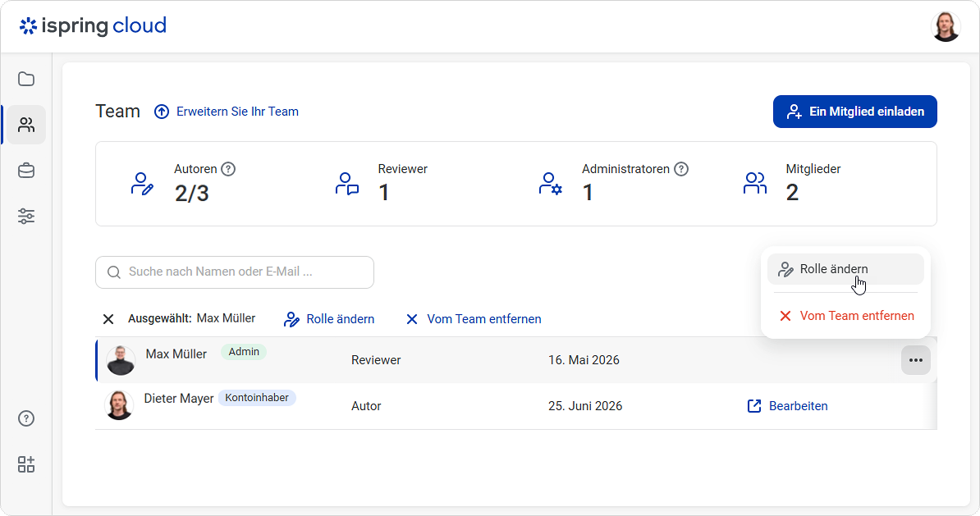Click Bearbeiten for Dieter Mayer
This screenshot has height=516, width=980.
pyautogui.click(x=787, y=406)
